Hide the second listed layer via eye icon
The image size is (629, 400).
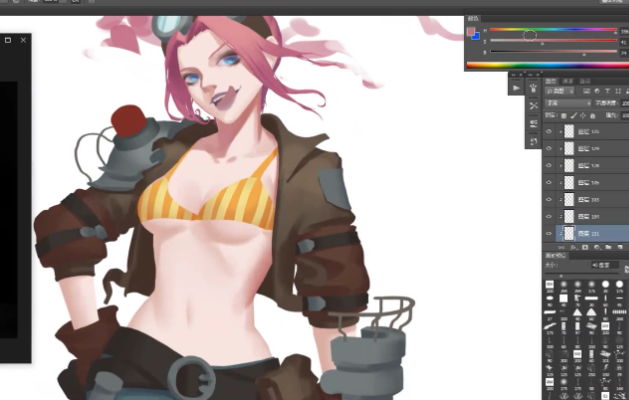pyautogui.click(x=549, y=148)
